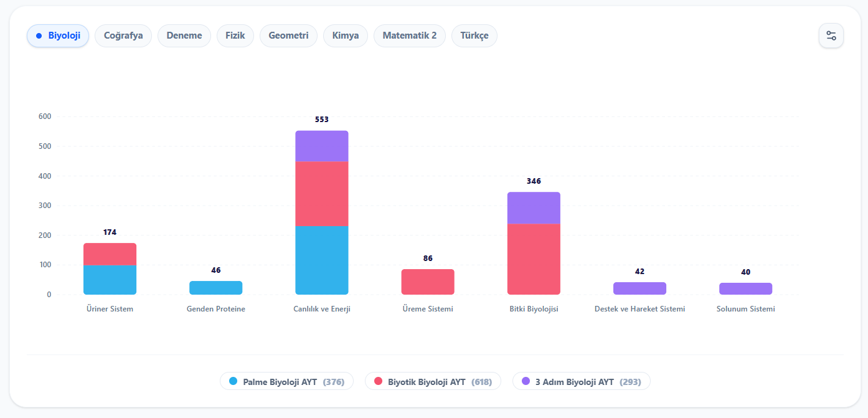Screen dimensions: 868x418
Task: Click the blue segment of Üriner Sistem bar
Action: pyautogui.click(x=110, y=280)
